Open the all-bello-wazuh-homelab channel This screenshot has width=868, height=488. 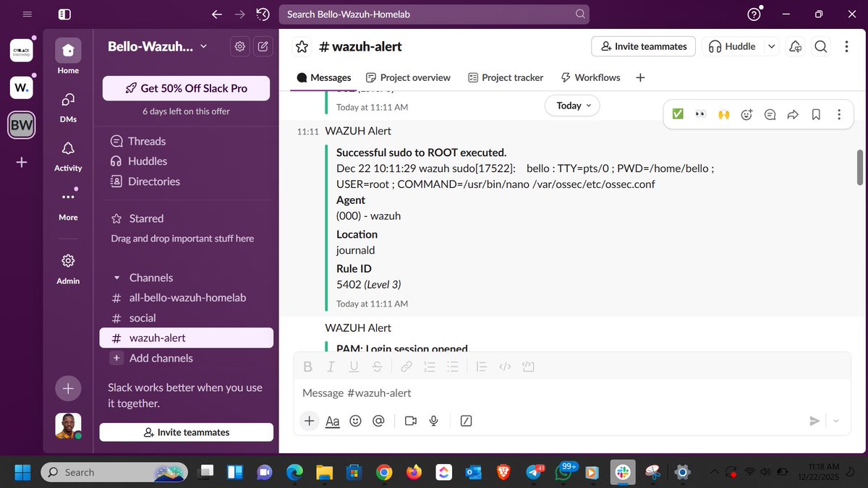[x=187, y=298]
